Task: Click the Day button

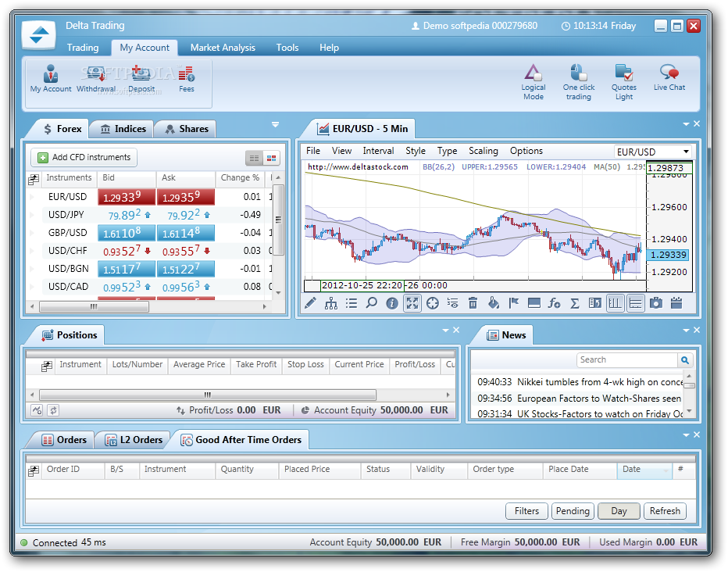Action: (619, 511)
